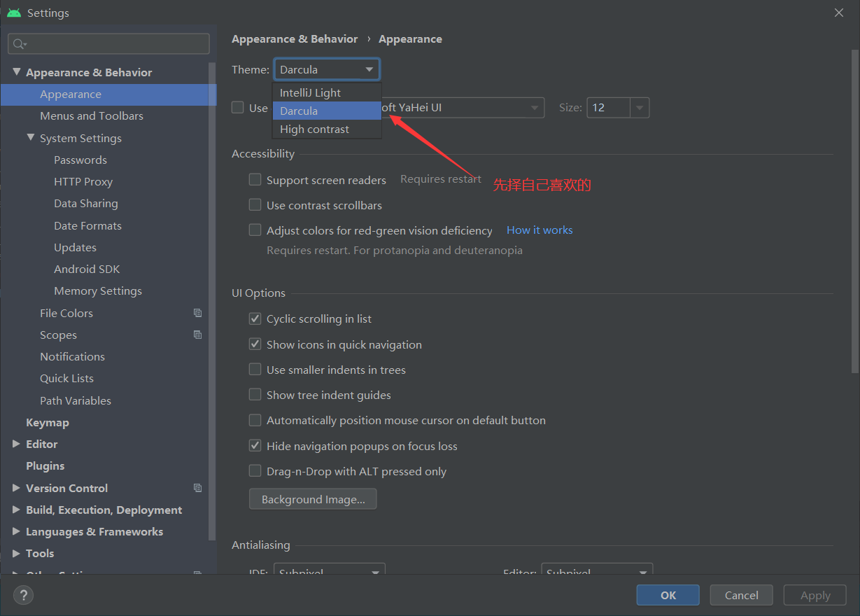
Task: Select IntelliJ Light theme option
Action: tap(327, 92)
